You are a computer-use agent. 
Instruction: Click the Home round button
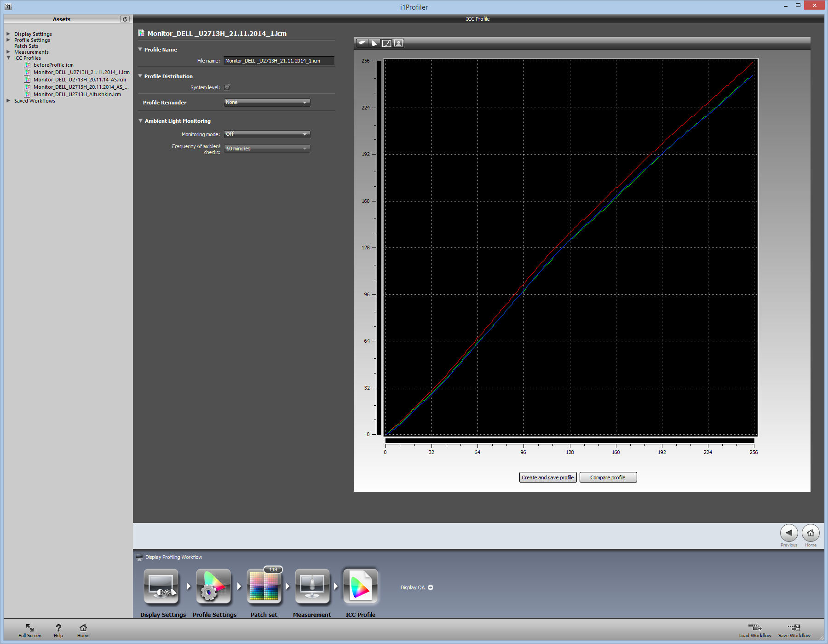click(x=811, y=533)
